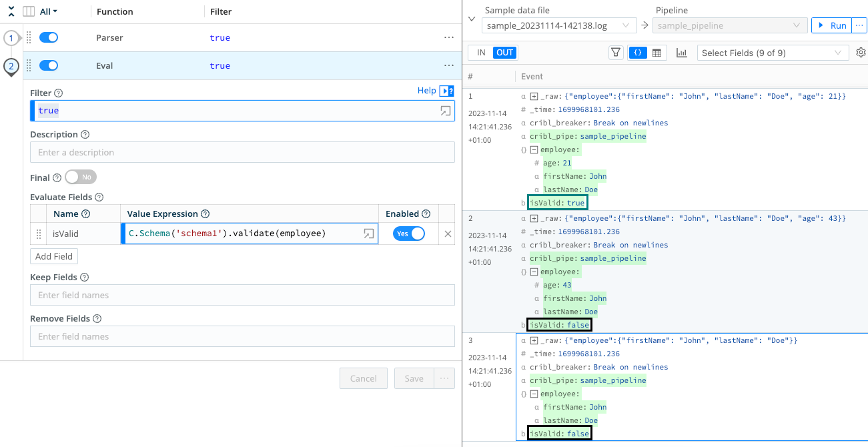Screen dimensions: 868x447
Task: Open the Pipeline sample_pipeline dropdown
Action: point(729,25)
